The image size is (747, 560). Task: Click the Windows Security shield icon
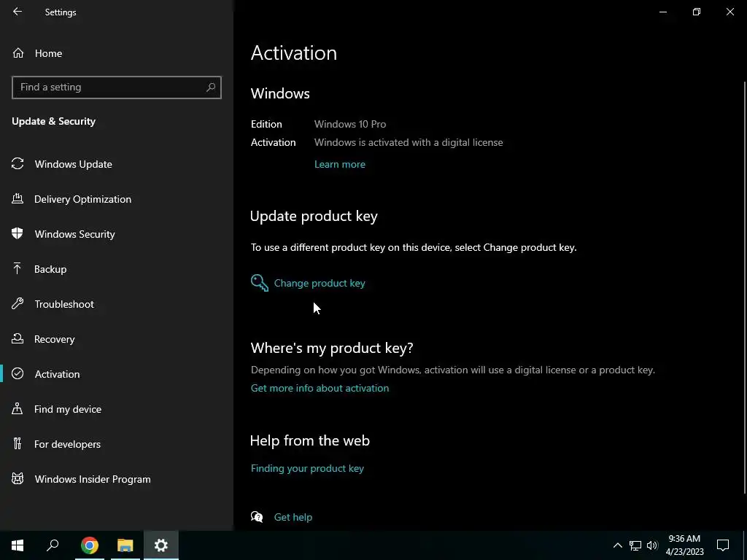tap(18, 233)
